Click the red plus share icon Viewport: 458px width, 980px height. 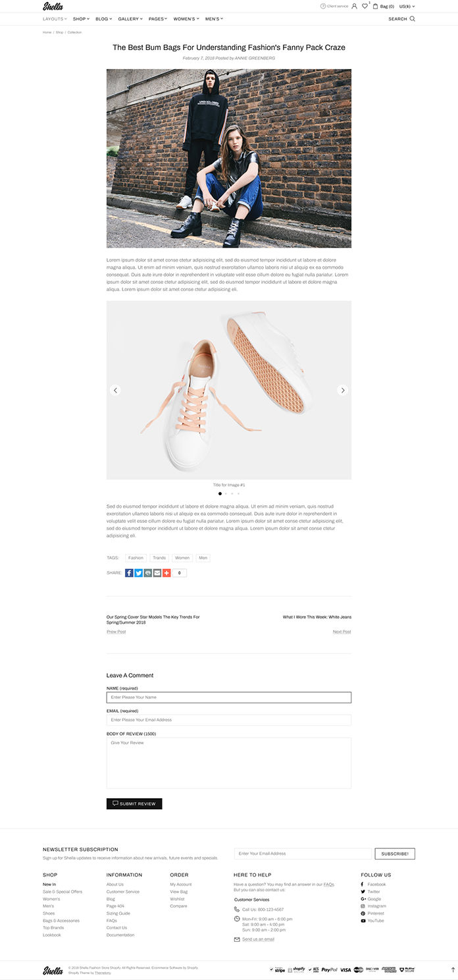click(166, 573)
